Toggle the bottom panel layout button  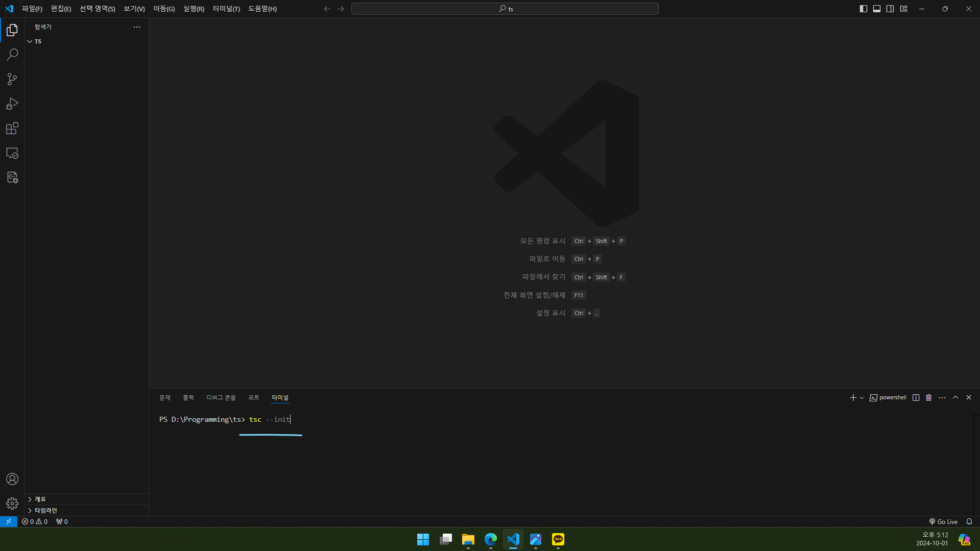(x=877, y=9)
